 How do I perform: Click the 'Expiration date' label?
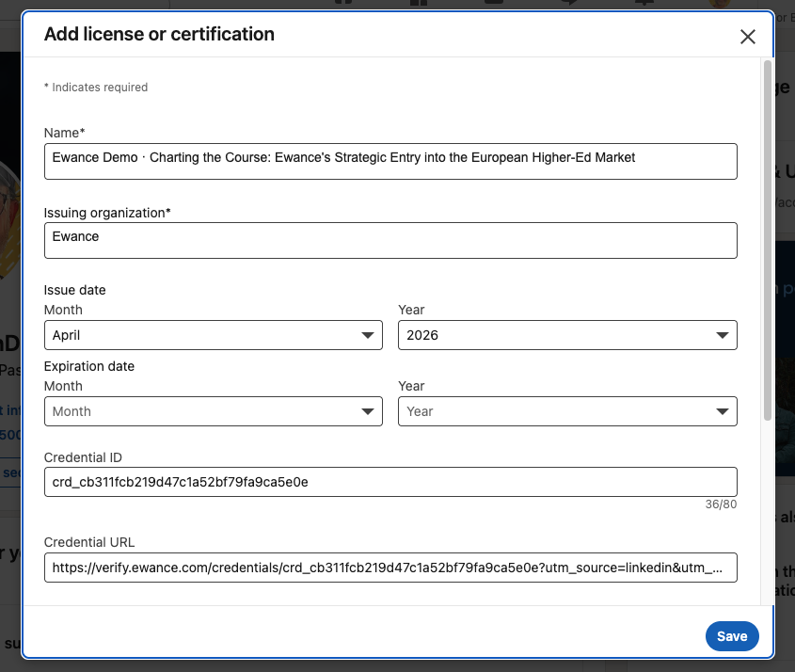point(89,366)
